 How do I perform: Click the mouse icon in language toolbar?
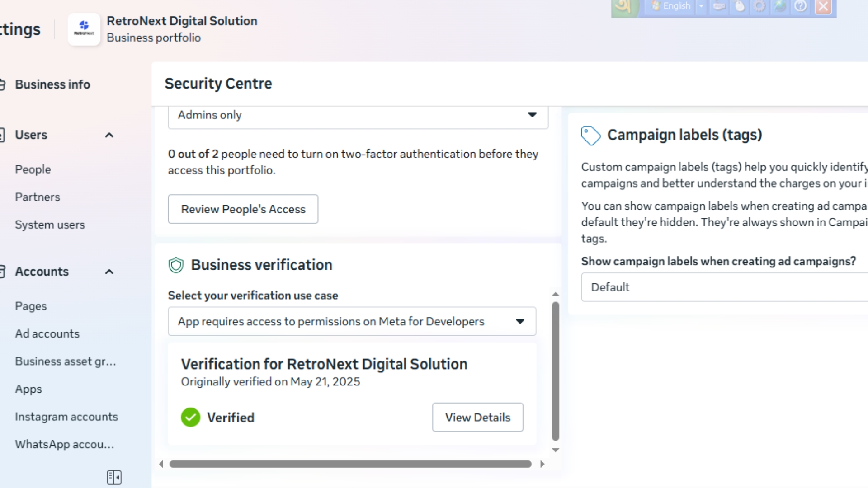[x=740, y=6]
